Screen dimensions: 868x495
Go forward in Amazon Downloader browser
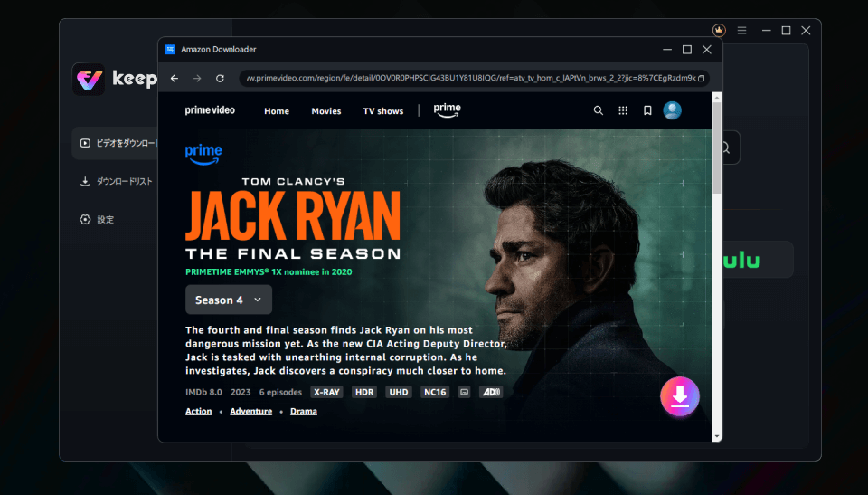point(197,78)
